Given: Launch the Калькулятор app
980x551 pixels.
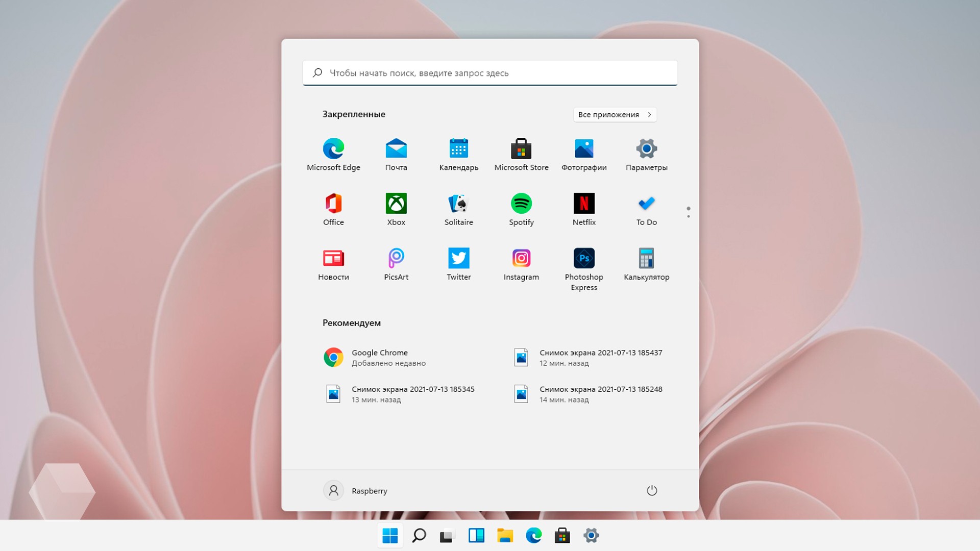Looking at the screenshot, I should click(x=646, y=264).
